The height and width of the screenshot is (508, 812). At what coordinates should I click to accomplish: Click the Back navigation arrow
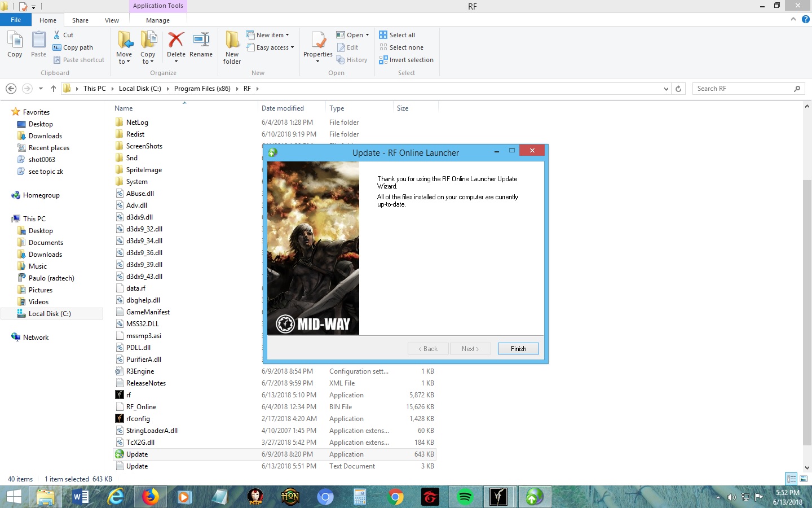11,89
